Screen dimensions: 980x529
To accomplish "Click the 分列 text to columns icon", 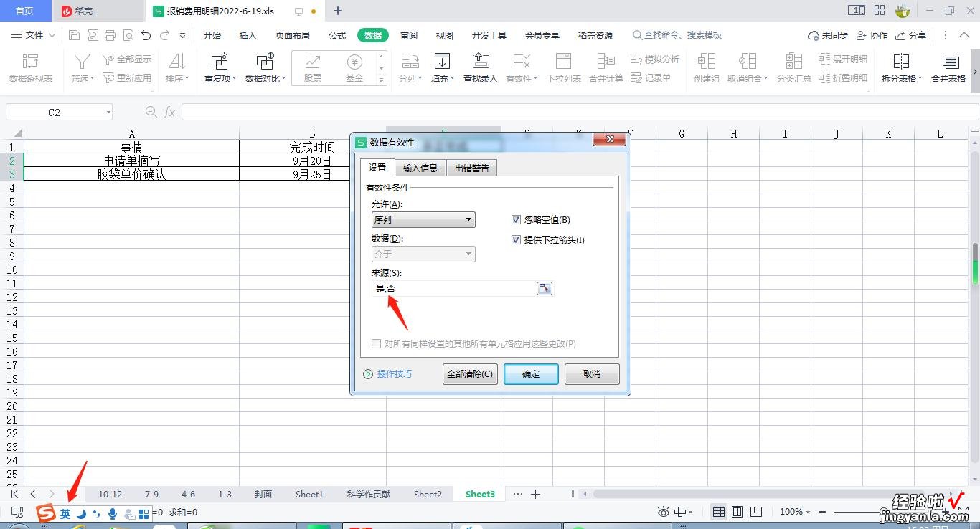I will [410, 62].
